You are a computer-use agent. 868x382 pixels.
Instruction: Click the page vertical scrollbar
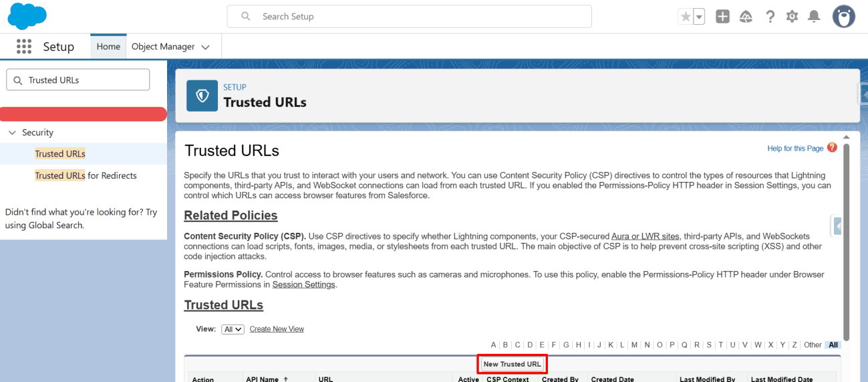point(847,242)
